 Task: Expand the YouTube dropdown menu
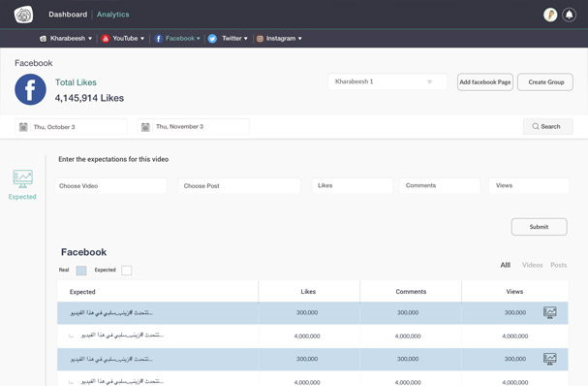142,39
